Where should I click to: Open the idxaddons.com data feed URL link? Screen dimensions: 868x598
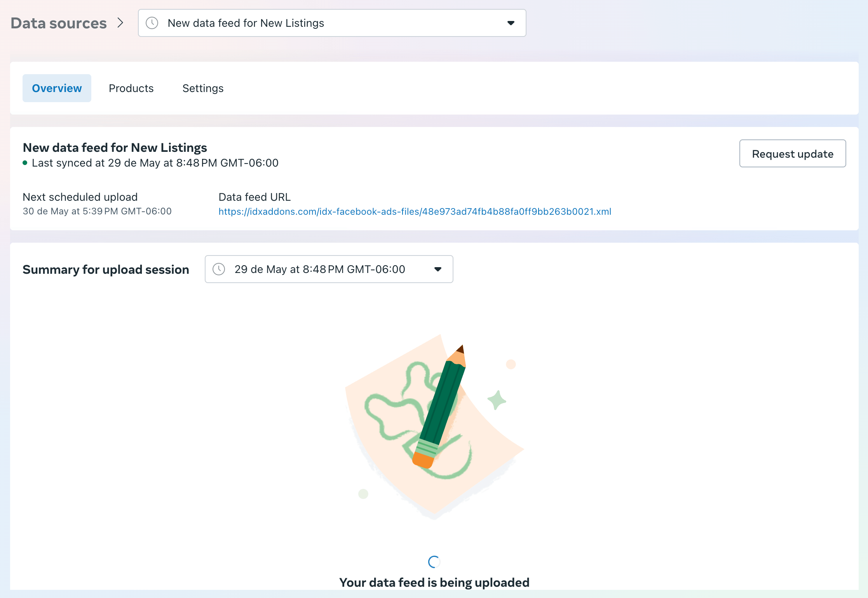[x=415, y=212]
